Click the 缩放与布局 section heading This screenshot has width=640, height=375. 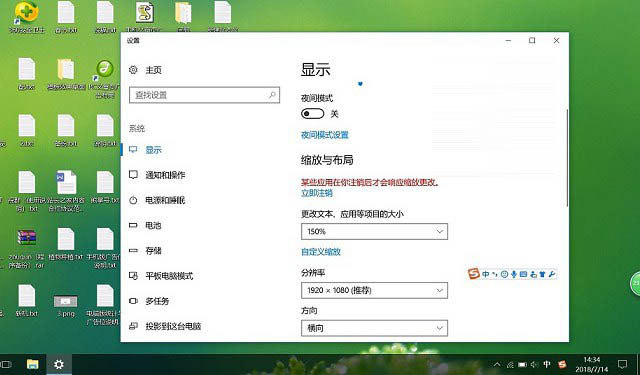click(327, 160)
